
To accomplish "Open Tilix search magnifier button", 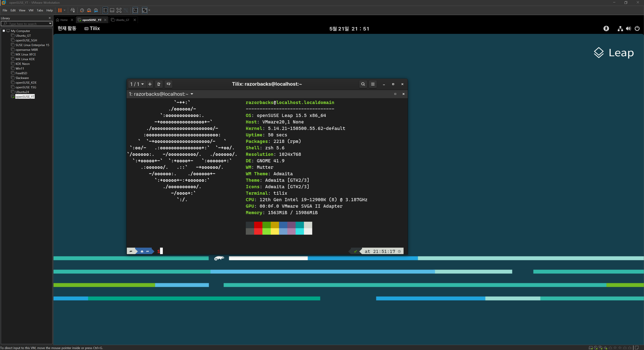I will [x=363, y=84].
